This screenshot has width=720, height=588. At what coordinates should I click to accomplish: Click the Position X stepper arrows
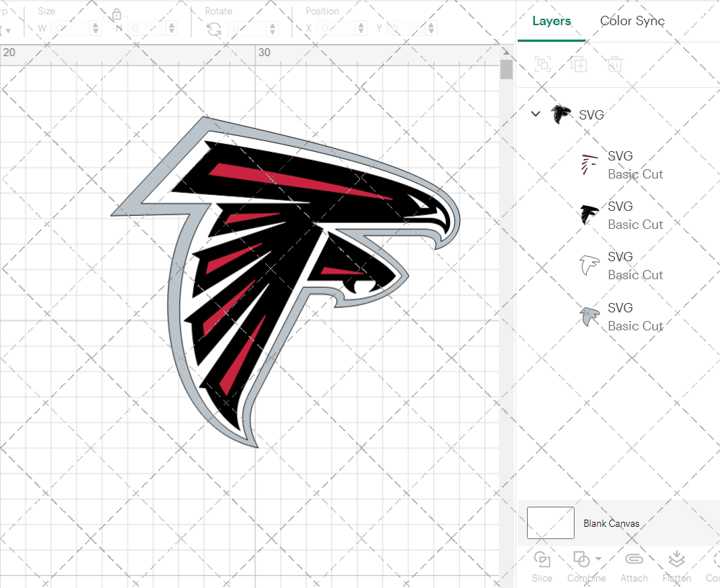(361, 29)
